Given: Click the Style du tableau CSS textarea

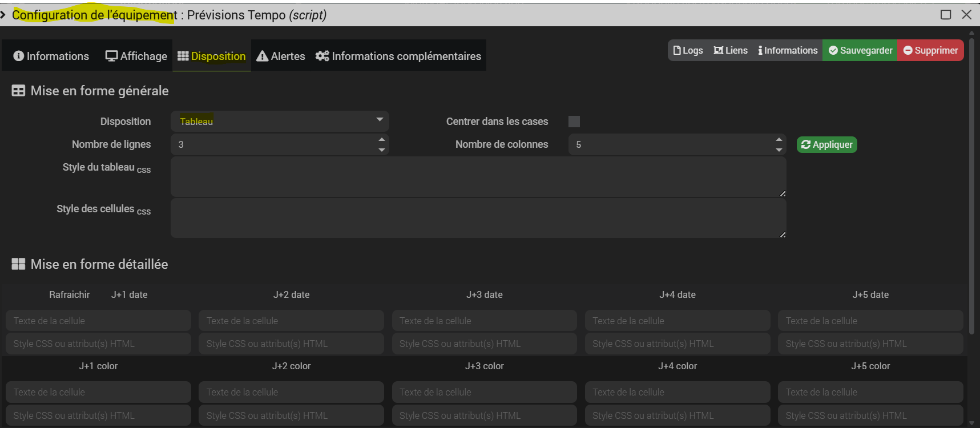Looking at the screenshot, I should (x=478, y=177).
